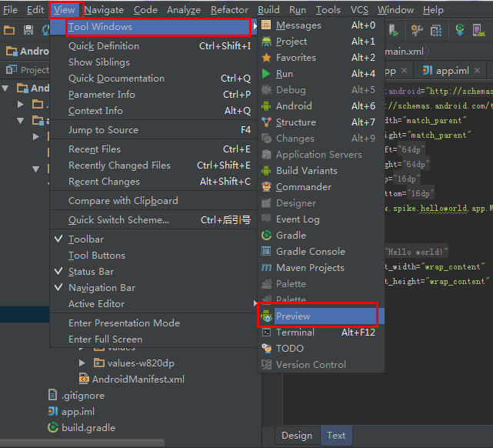
Task: Click the Open folder toolbar icon
Action: [x=9, y=30]
